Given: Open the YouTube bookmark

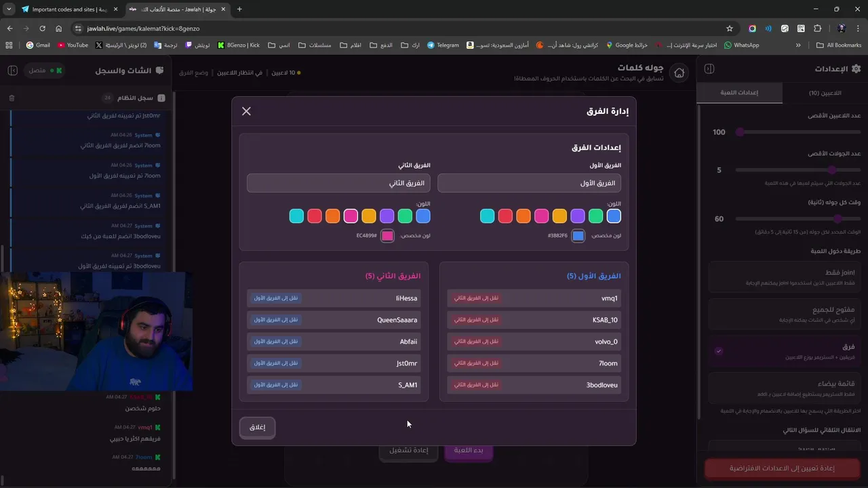Looking at the screenshot, I should (x=73, y=45).
